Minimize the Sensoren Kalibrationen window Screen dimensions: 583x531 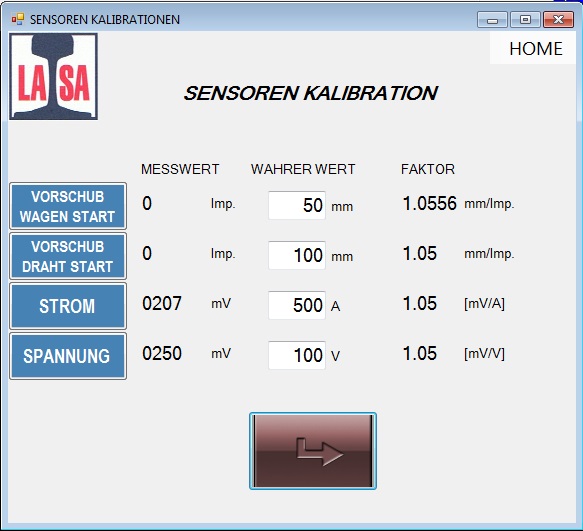coord(492,20)
